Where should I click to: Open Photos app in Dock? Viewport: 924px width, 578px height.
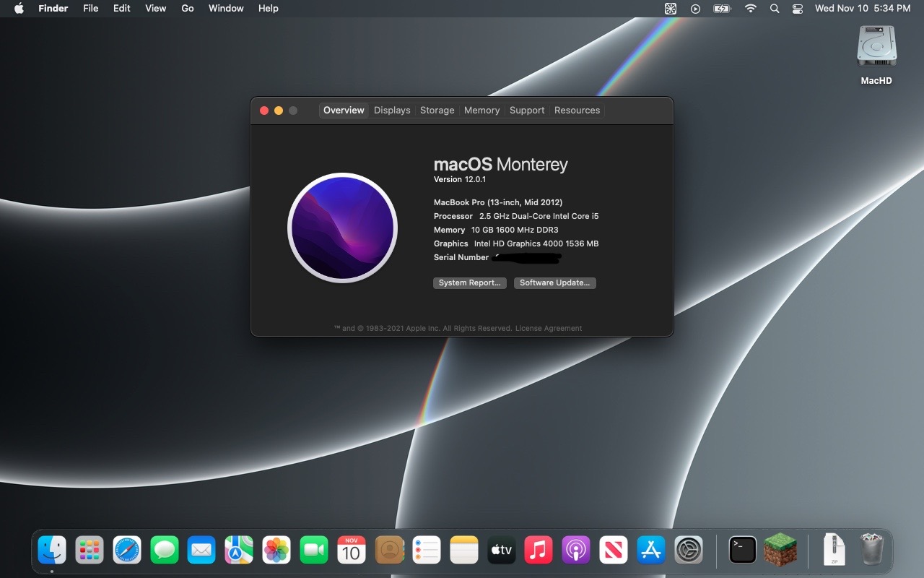276,551
